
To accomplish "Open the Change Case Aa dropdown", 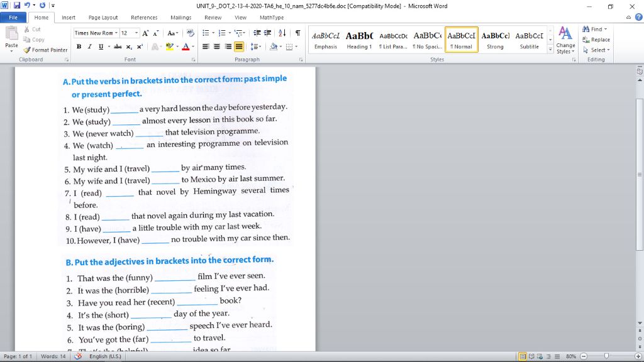I will (172, 33).
